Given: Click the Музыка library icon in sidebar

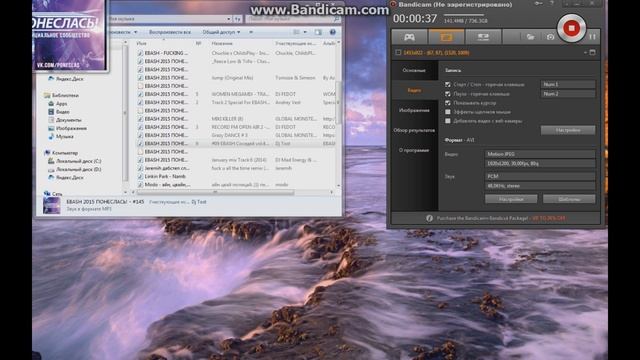Looking at the screenshot, I should (51, 136).
